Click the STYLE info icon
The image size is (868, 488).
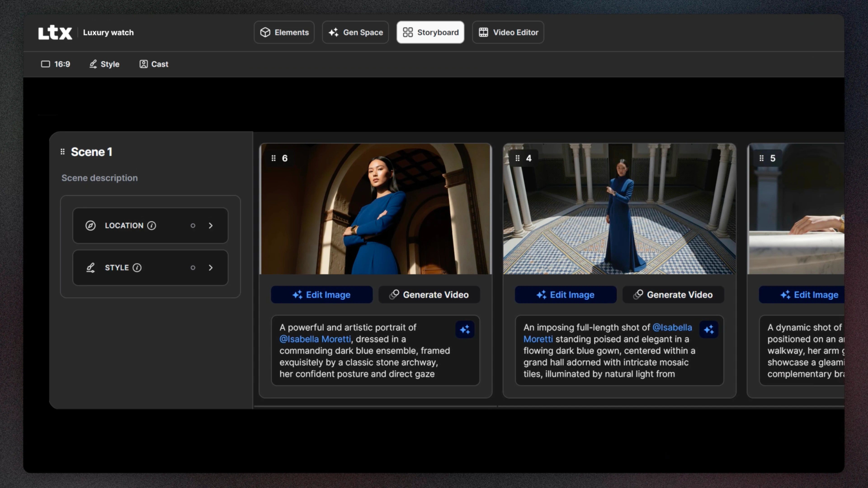pyautogui.click(x=137, y=268)
